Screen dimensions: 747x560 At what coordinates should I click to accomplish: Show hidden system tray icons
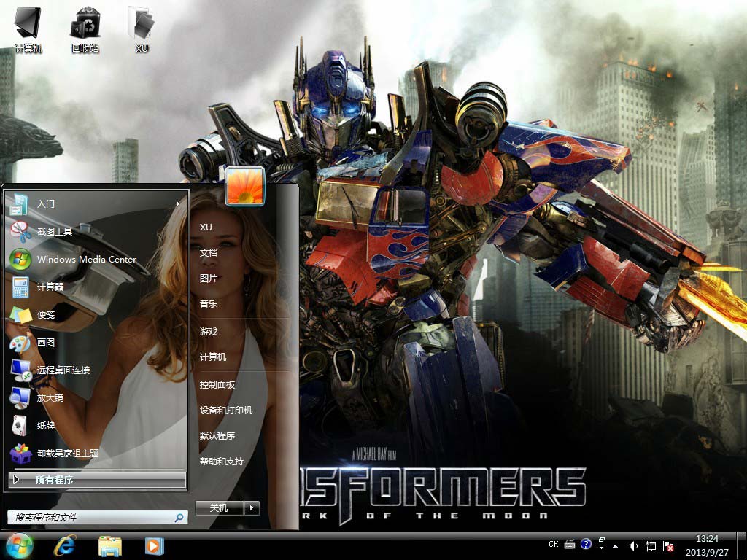pos(615,545)
